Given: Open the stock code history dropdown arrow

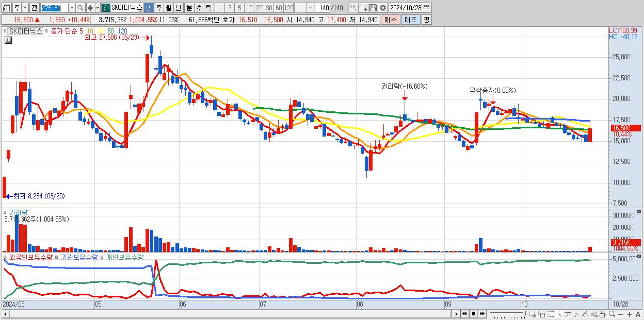Looking at the screenshot, I should (72, 8).
